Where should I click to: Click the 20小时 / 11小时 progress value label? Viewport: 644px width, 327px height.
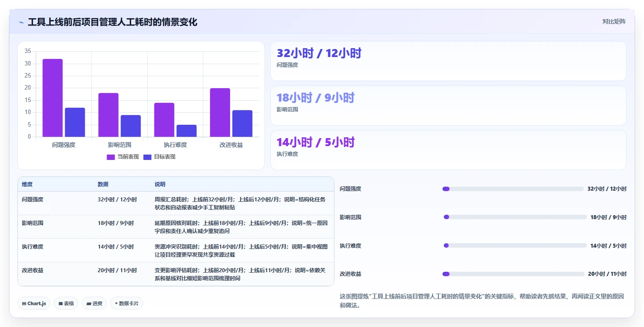(x=607, y=274)
